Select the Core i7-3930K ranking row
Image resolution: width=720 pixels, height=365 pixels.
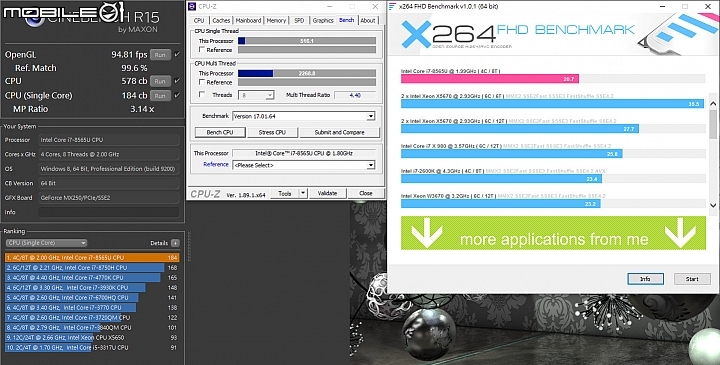[92, 288]
